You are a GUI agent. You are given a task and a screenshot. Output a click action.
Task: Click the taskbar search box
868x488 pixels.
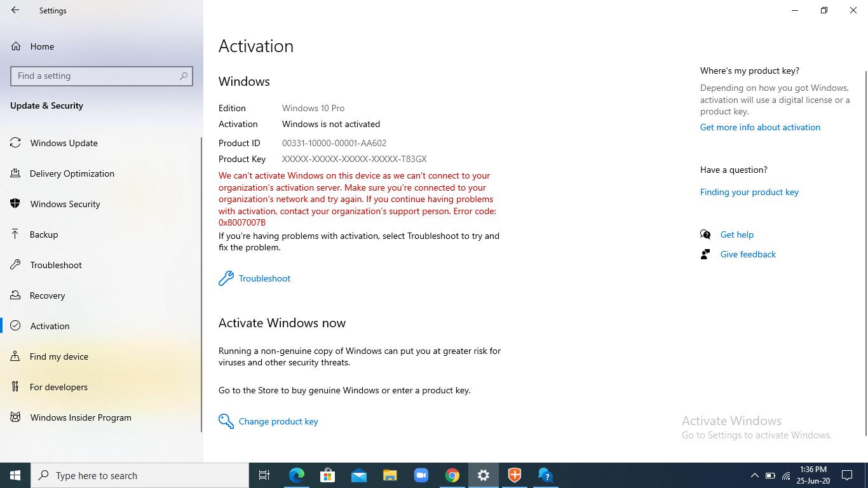140,475
